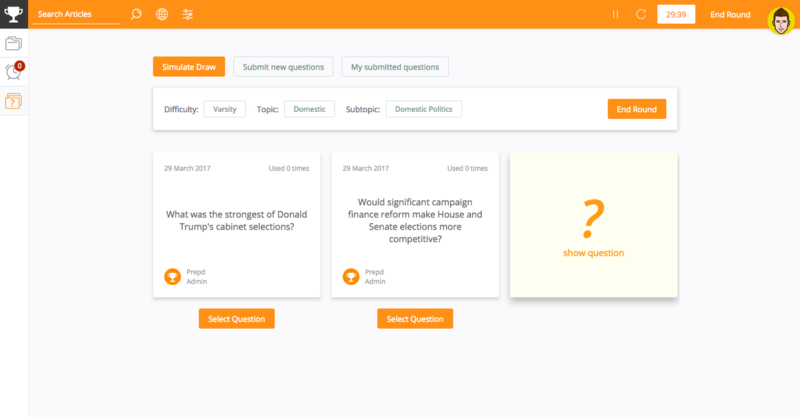Select Question for campaign finance card

click(x=415, y=318)
